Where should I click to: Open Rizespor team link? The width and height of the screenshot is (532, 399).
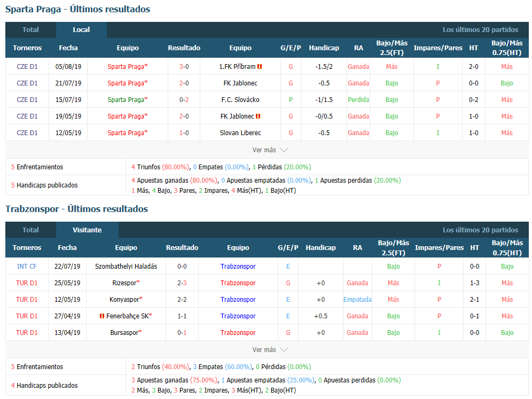[124, 283]
